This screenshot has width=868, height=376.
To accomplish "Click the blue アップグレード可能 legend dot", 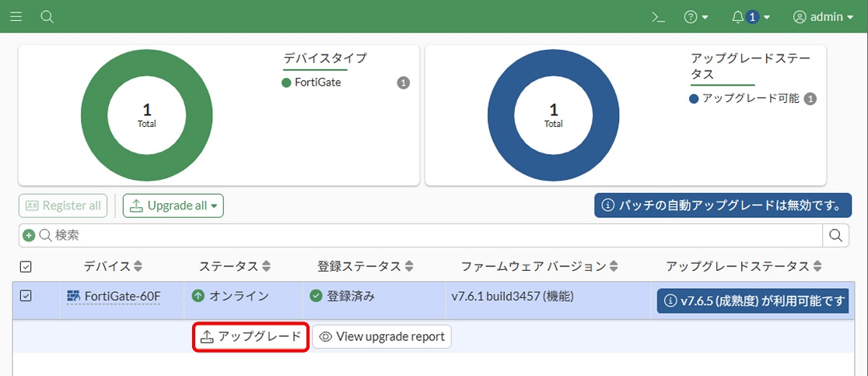I will point(694,99).
